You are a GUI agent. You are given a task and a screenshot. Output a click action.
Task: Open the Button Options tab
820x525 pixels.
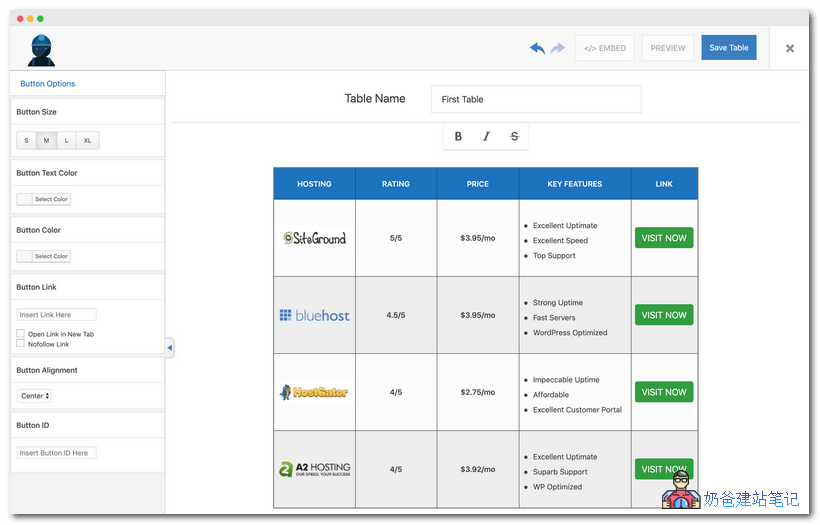[47, 84]
